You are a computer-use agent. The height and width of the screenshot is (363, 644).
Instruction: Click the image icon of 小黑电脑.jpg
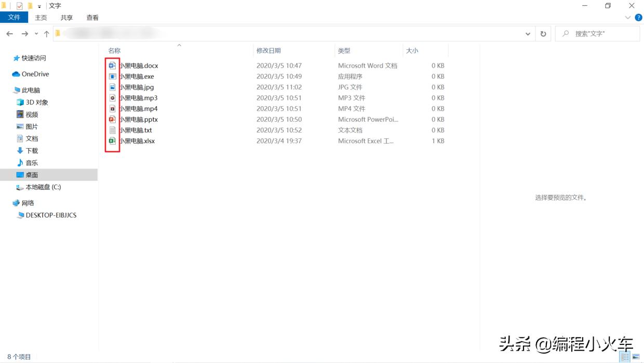tap(112, 87)
